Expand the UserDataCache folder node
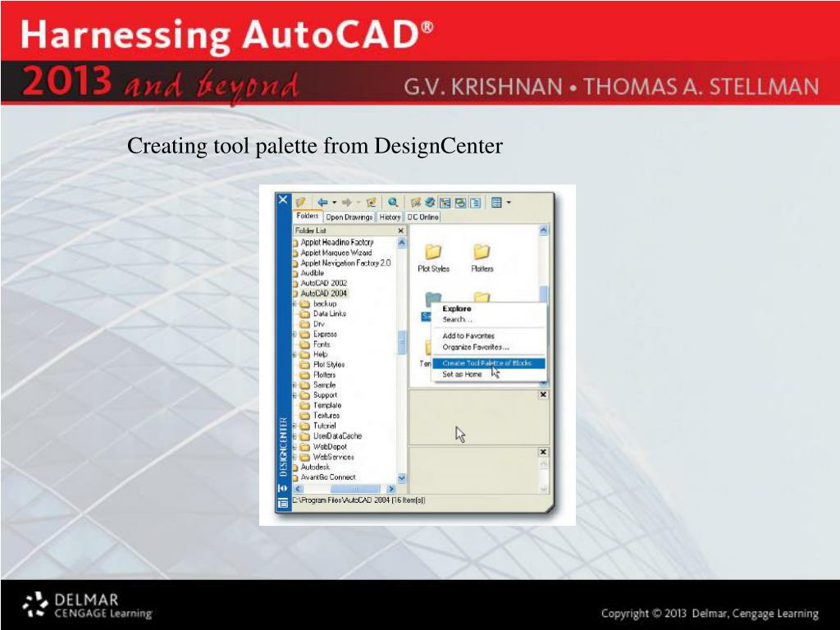840x630 pixels. point(294,436)
